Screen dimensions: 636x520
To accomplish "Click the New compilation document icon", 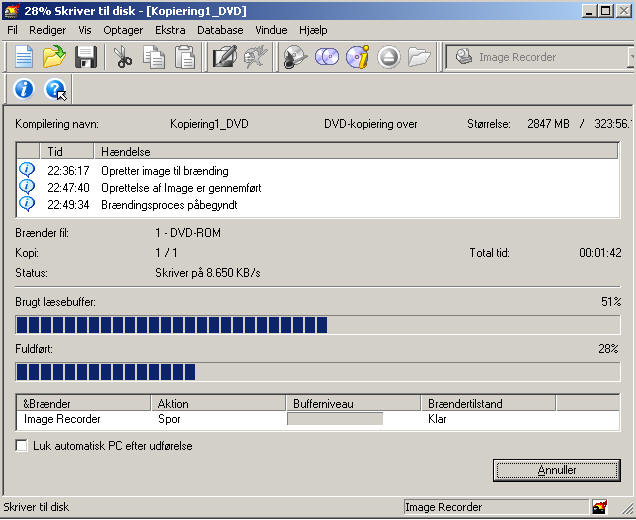I will 24,56.
